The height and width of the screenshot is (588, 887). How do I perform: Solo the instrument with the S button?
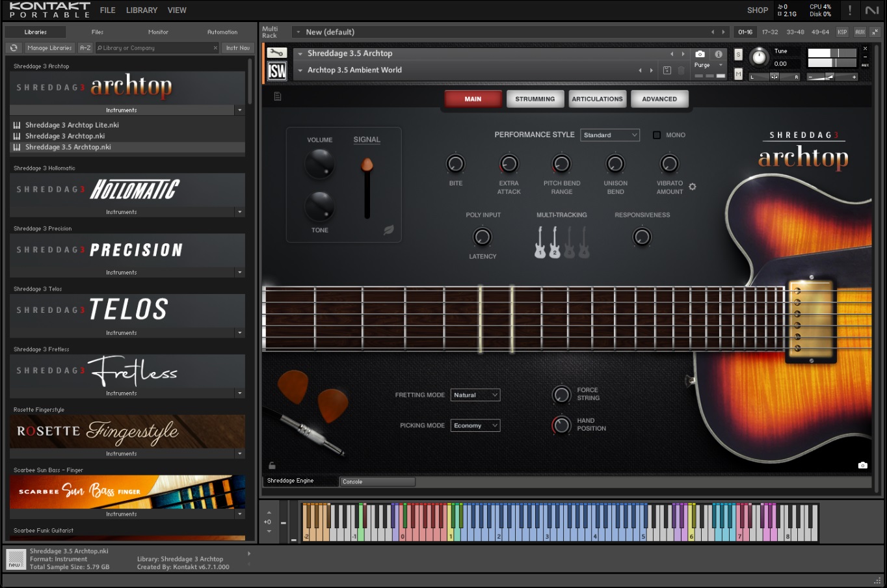(x=738, y=55)
